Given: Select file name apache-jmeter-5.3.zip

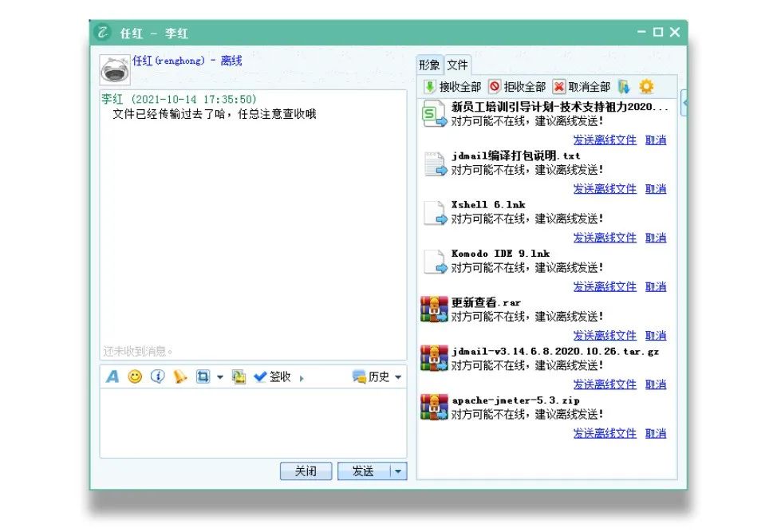Looking at the screenshot, I should (x=515, y=400).
